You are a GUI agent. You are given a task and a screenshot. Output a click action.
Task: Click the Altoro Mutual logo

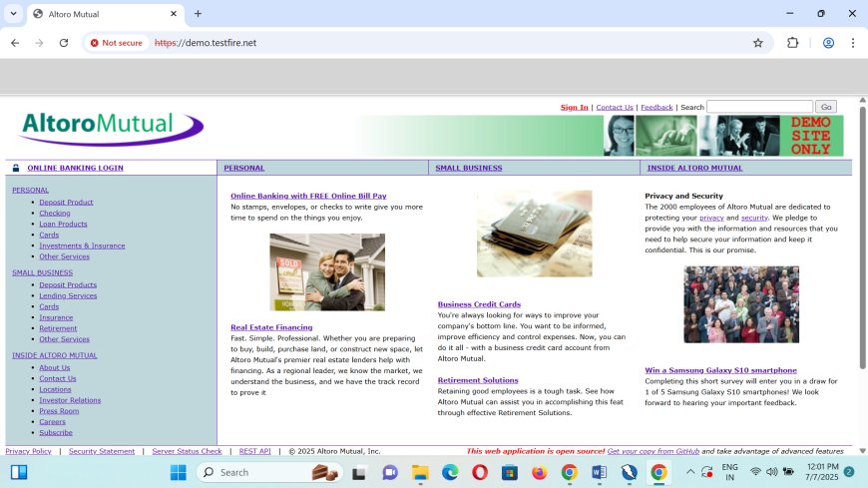[x=111, y=128]
